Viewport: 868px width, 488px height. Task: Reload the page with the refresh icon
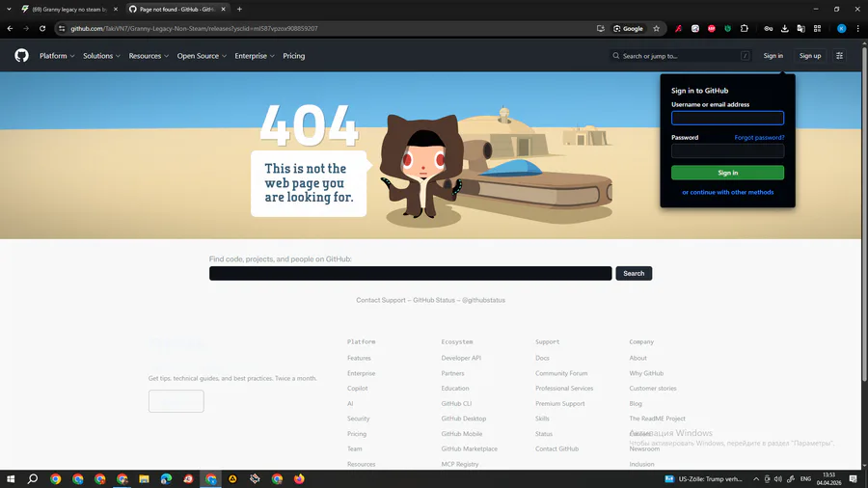point(42,28)
